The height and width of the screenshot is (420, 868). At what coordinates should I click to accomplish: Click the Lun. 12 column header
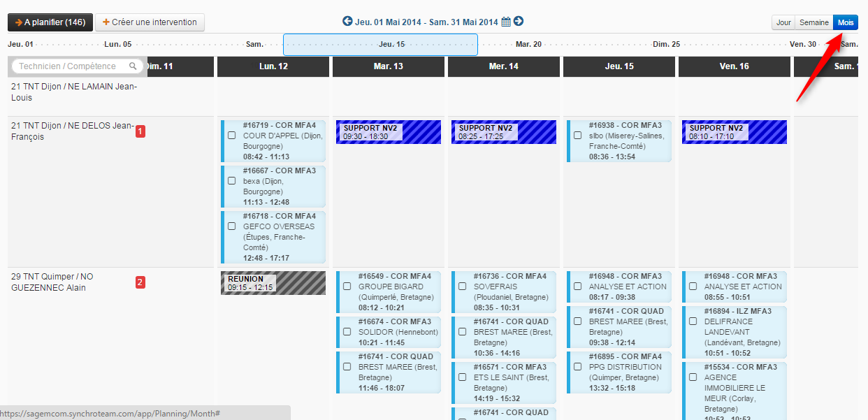[273, 66]
